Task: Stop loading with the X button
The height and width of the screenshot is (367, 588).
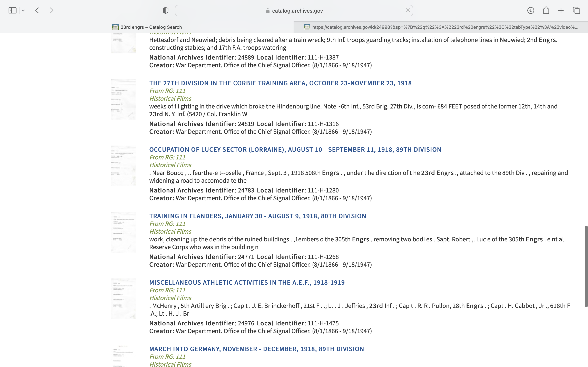Action: (408, 10)
